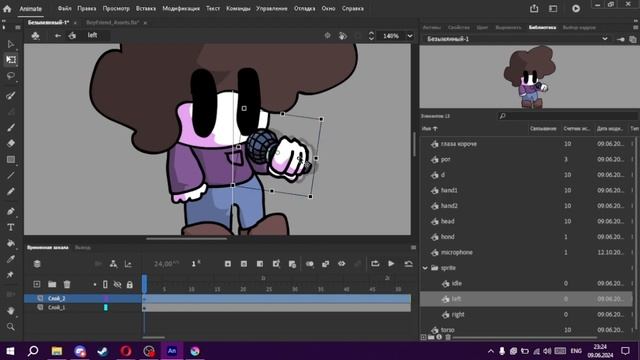
Task: Select the Zoom magnifier tool
Action: [11, 327]
